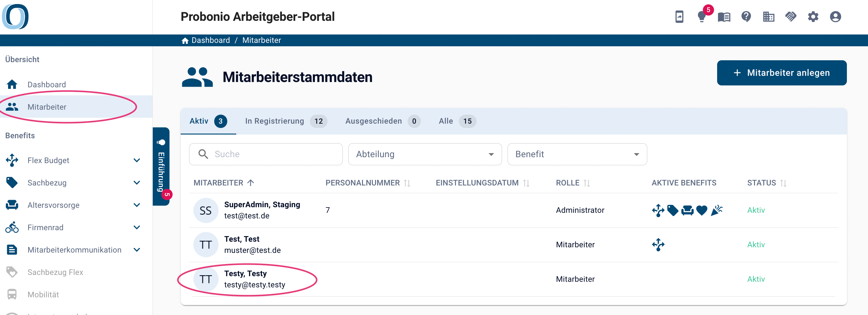Click the tag benefit icon in SuperAdmin row

(x=672, y=210)
